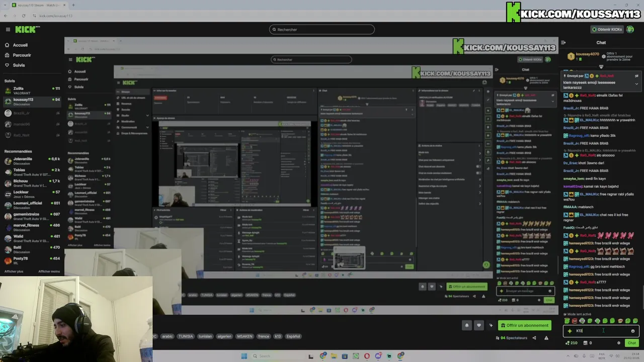Viewport: 644px width, 362px height.
Task: Click the kick.com/koussay113 address bar
Action: (55, 16)
